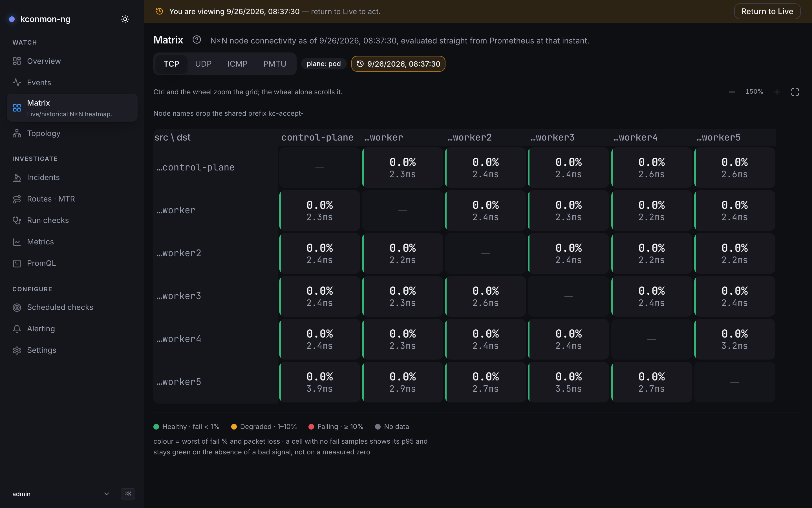Open Routes · MTR route icon

(17, 199)
